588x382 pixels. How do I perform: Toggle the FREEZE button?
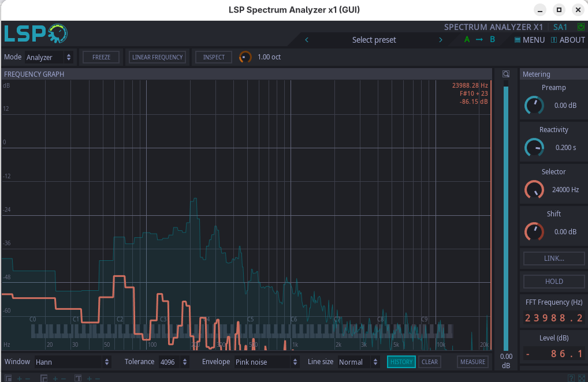point(101,57)
